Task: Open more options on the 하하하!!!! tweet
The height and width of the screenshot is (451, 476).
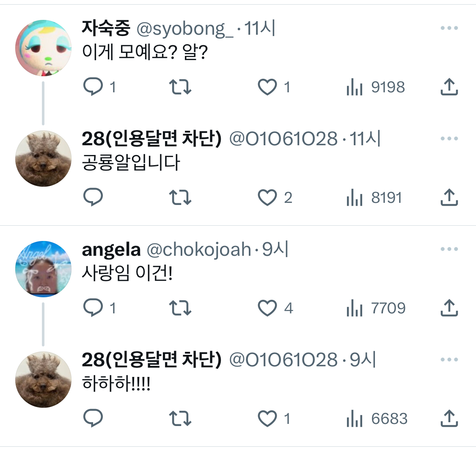Action: coord(449,360)
